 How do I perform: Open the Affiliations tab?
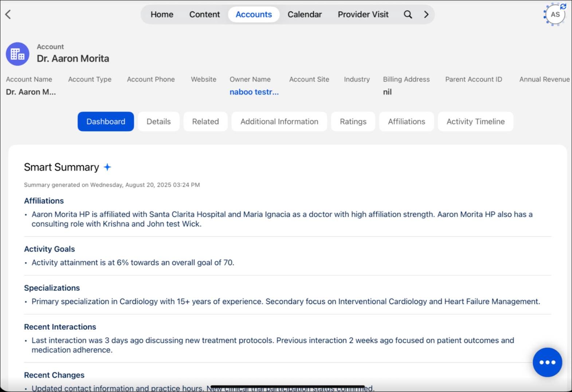pos(407,122)
